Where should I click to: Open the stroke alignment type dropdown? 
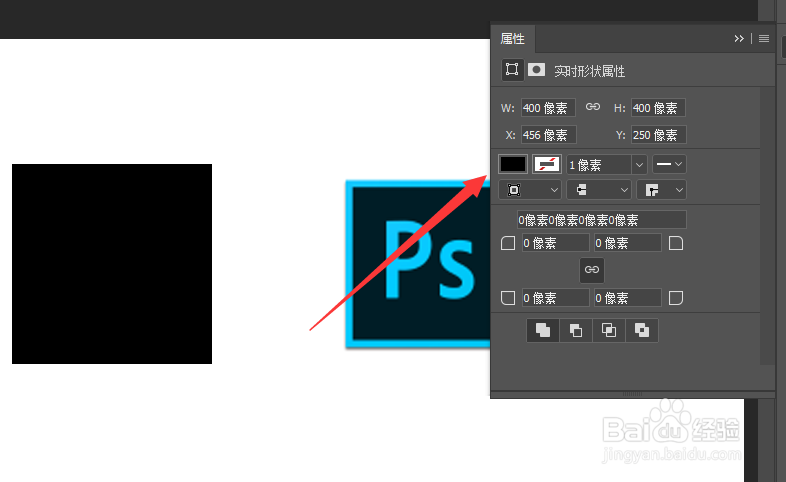530,190
